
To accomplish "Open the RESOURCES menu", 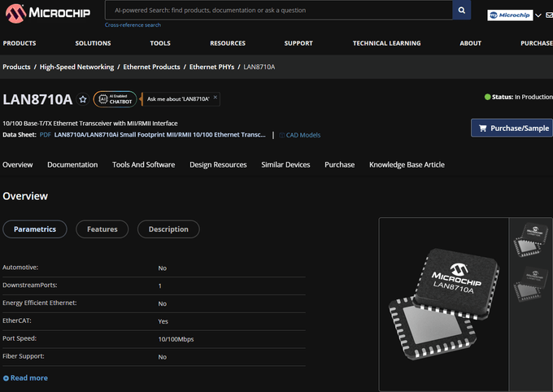I will [x=228, y=43].
